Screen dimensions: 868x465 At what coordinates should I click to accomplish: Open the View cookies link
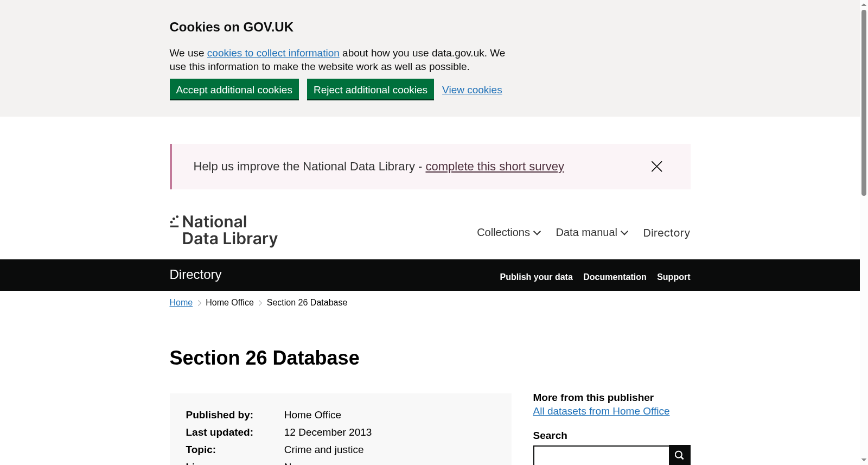pos(472,90)
